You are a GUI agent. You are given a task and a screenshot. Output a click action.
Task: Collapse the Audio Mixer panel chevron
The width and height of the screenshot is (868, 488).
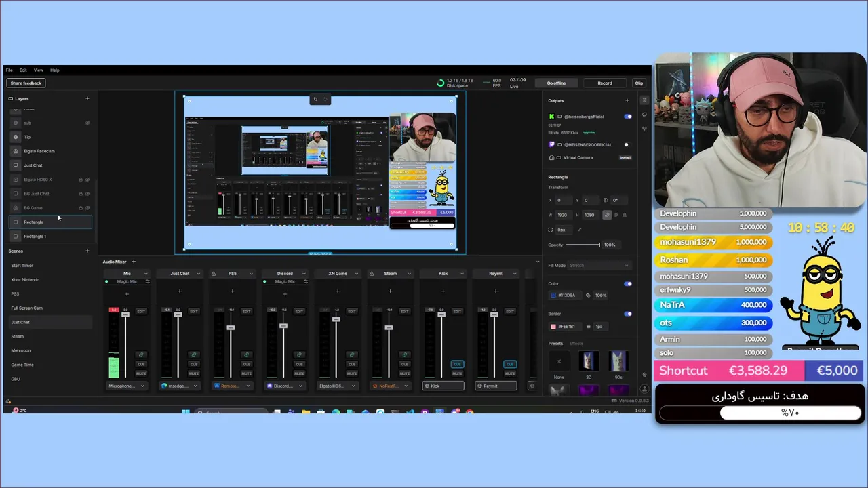(538, 262)
